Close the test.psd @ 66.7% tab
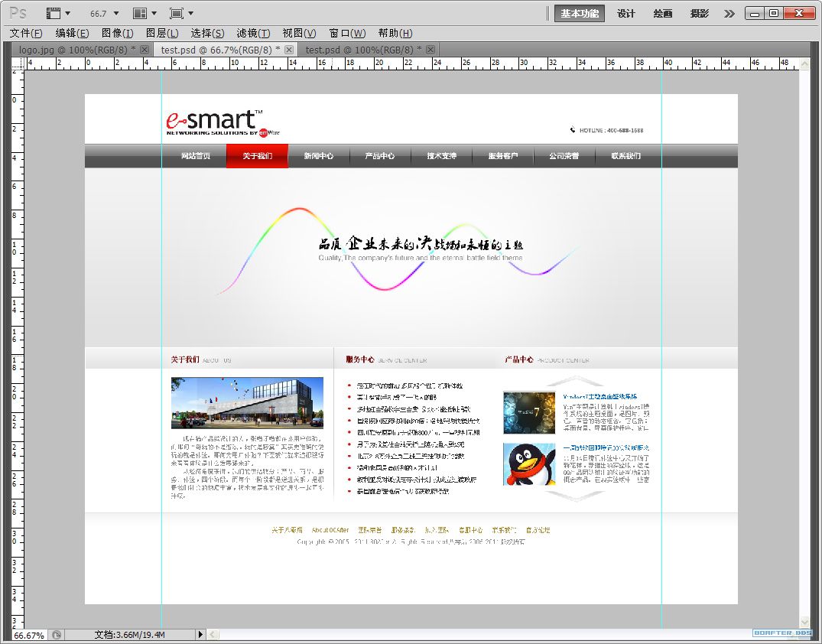822x644 pixels. 289,50
